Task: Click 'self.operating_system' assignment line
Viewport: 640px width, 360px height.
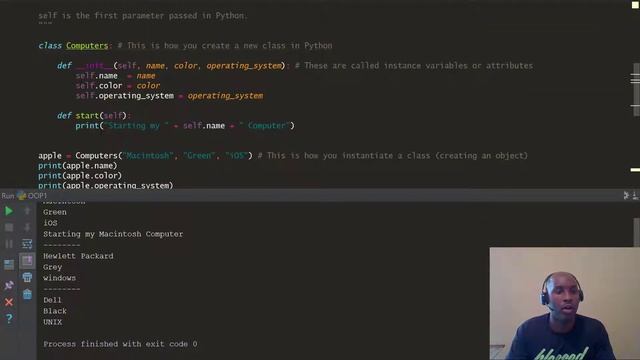Action: tap(169, 96)
